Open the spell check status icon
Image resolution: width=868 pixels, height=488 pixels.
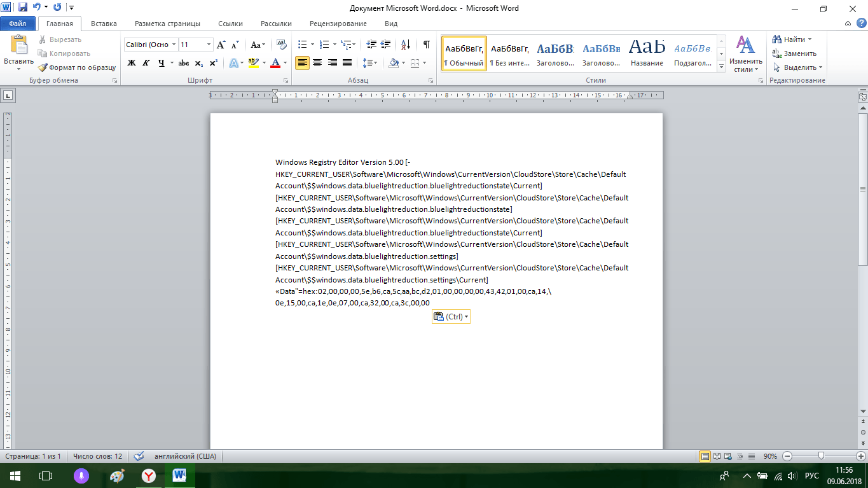point(139,456)
